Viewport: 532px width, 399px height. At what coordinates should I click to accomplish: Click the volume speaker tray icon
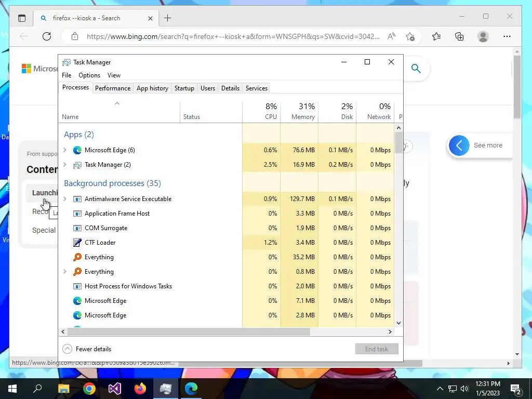[464, 389]
